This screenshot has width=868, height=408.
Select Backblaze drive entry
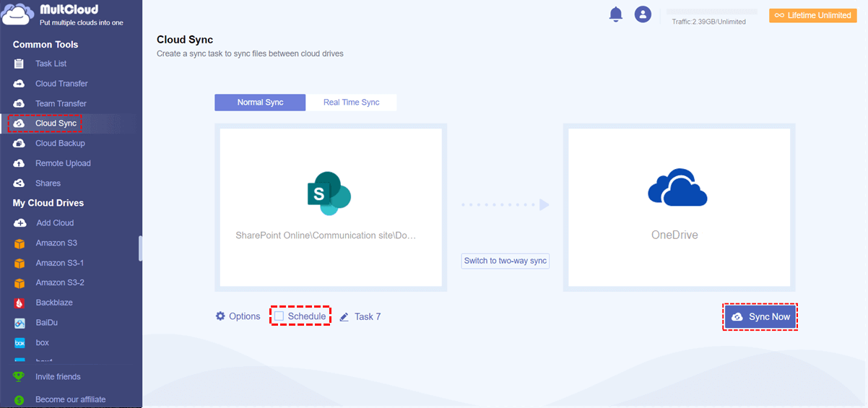pyautogui.click(x=54, y=303)
